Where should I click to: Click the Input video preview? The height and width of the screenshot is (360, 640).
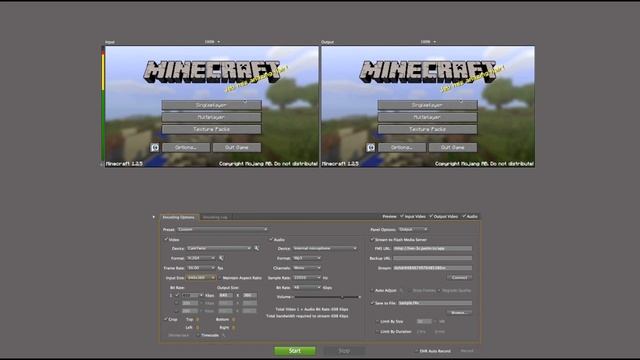212,107
